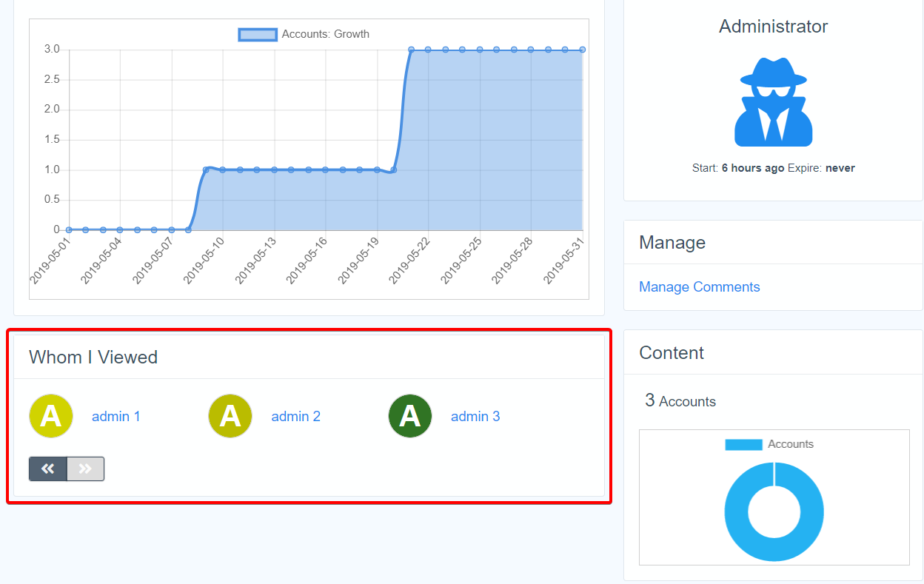Select the first data point at 2019-05-01
The width and height of the screenshot is (924, 584).
[x=68, y=229]
